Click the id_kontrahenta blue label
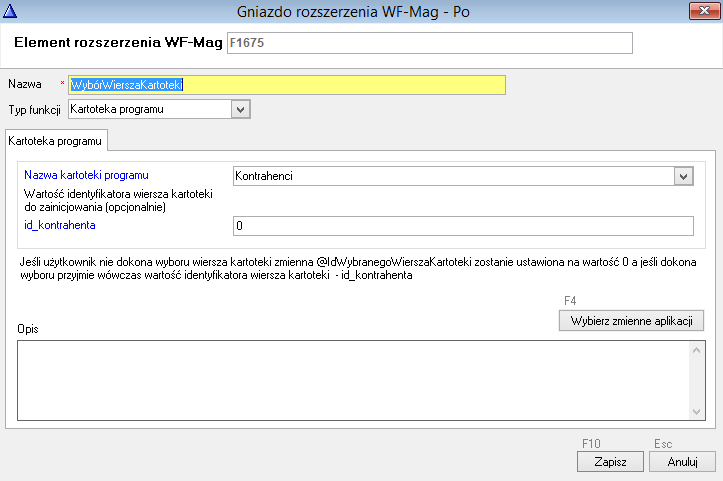The width and height of the screenshot is (723, 481). 60,225
